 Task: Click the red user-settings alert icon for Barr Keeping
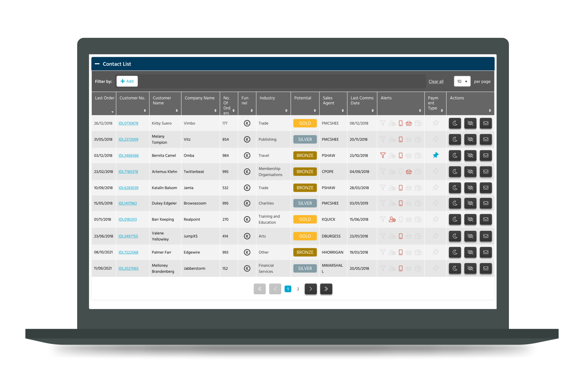pyautogui.click(x=392, y=219)
